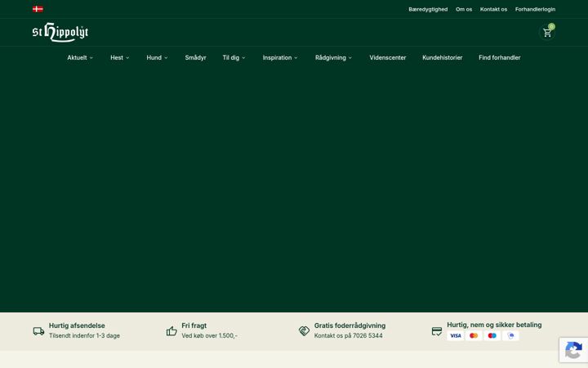Open the Kontakt os link
The width and height of the screenshot is (588, 368).
point(493,9)
